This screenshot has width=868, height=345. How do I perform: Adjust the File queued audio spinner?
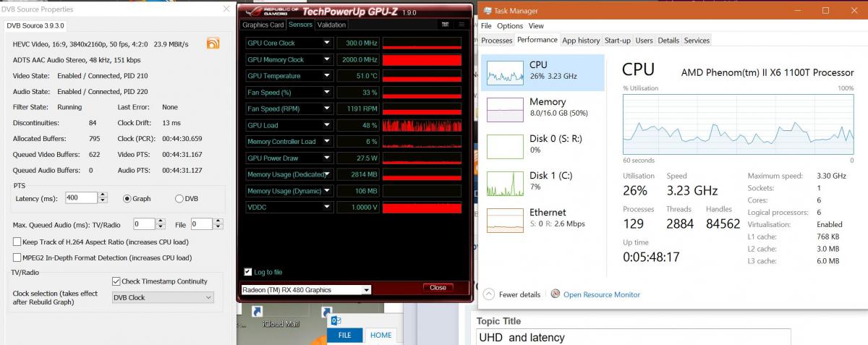[218, 224]
